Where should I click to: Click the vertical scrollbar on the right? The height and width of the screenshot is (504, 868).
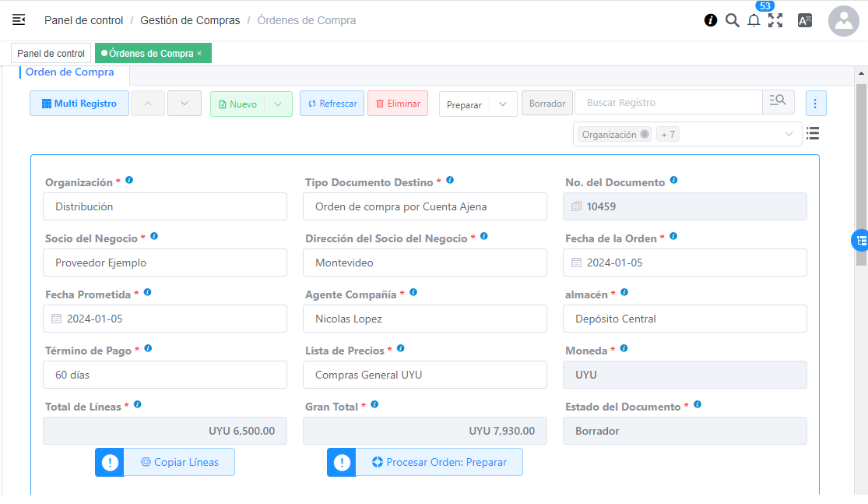[860, 171]
